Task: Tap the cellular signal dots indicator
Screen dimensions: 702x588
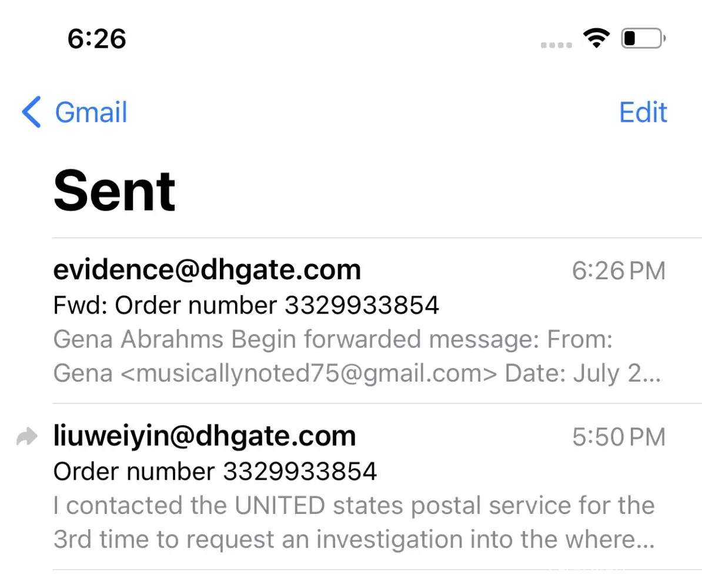Action: (x=556, y=45)
